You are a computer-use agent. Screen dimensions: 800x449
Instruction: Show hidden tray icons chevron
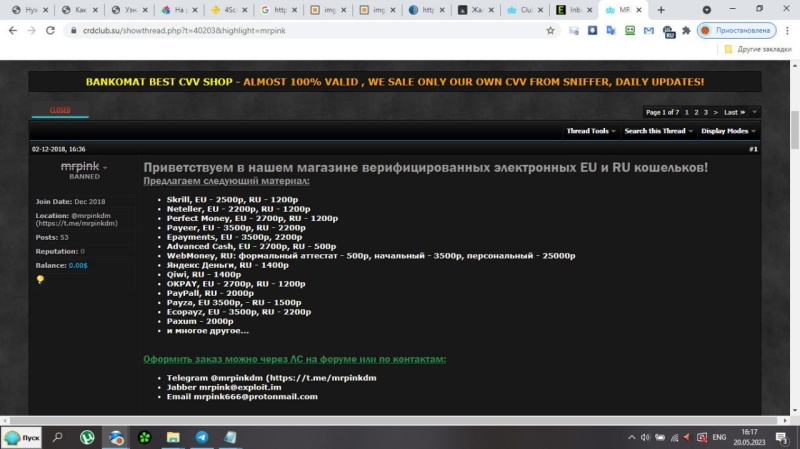(x=632, y=437)
